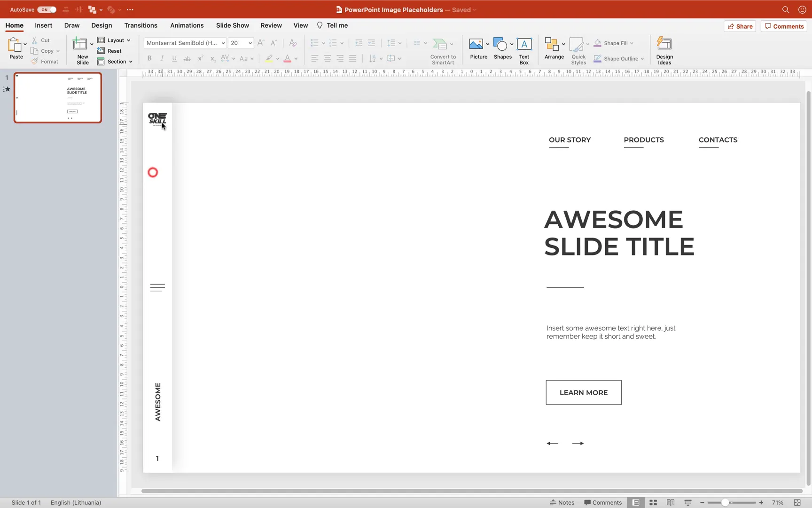This screenshot has height=508, width=812.
Task: Open the Arrange options
Action: pyautogui.click(x=554, y=49)
